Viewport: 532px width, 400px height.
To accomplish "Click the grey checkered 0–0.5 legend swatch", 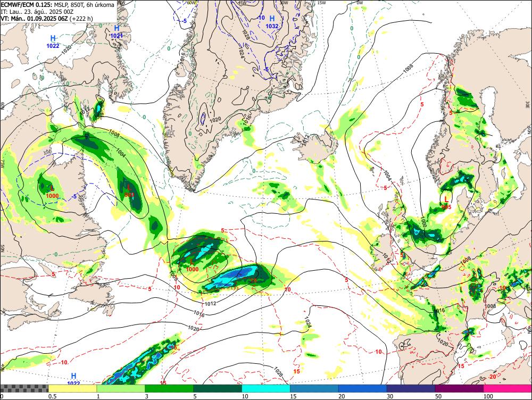I will point(24,388).
